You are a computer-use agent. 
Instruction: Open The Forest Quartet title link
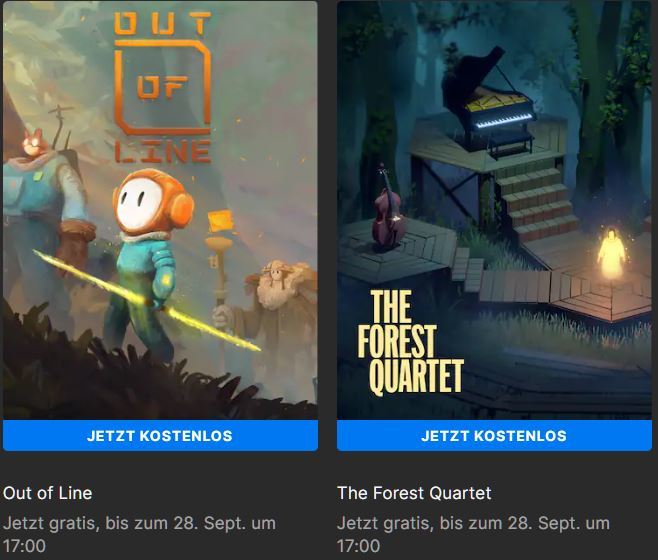(x=414, y=493)
